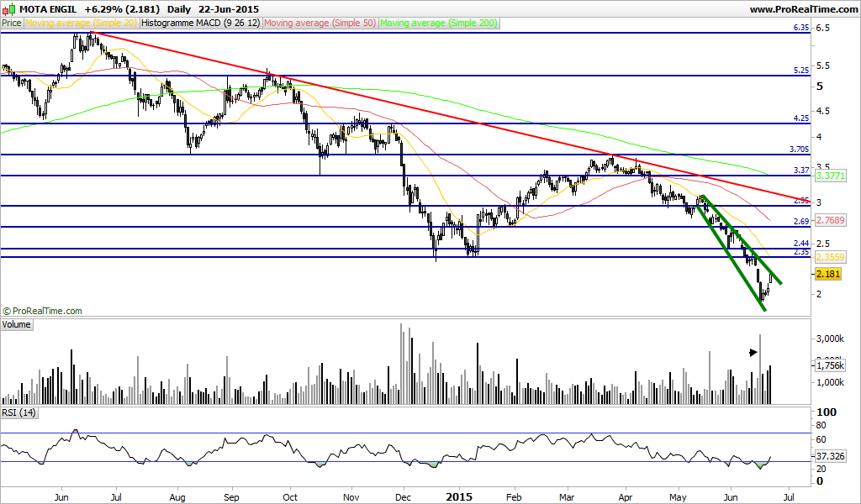Click the 2015 year label on time axis

point(458,497)
